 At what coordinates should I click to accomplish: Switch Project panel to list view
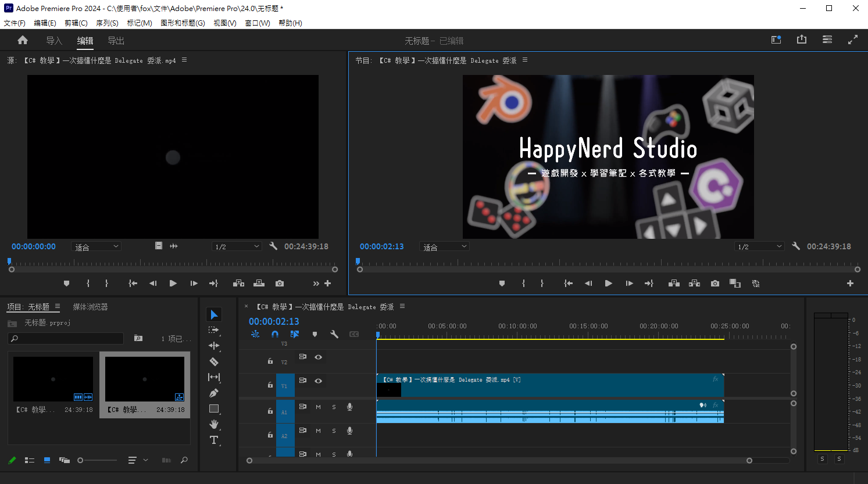(30, 460)
